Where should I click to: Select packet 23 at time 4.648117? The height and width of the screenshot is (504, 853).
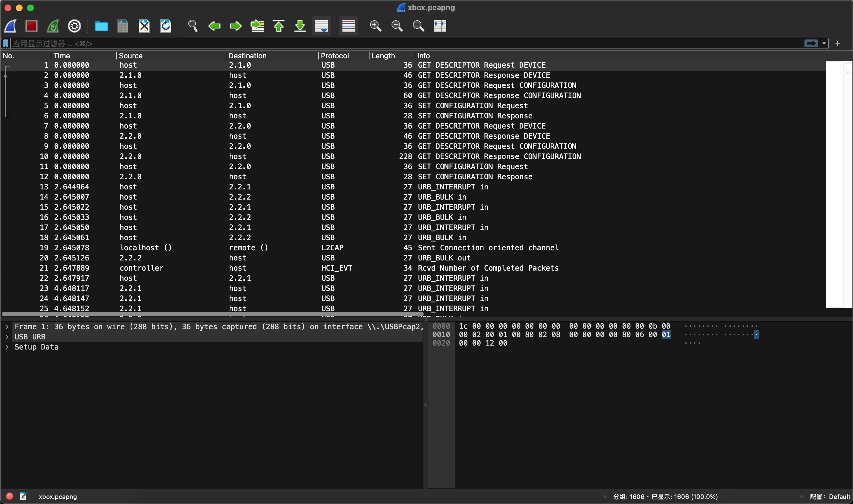click(x=413, y=288)
